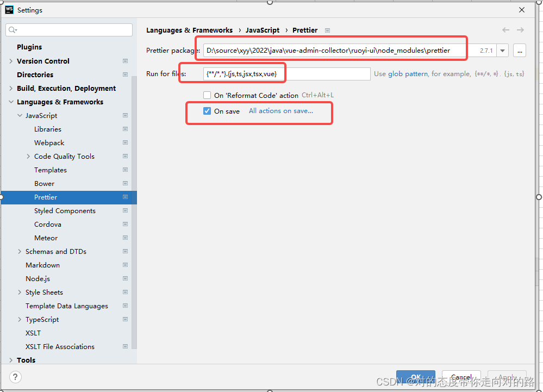Click the browse ellipsis button for Prettier package
Viewport: 543px width, 392px height.
pyautogui.click(x=520, y=50)
